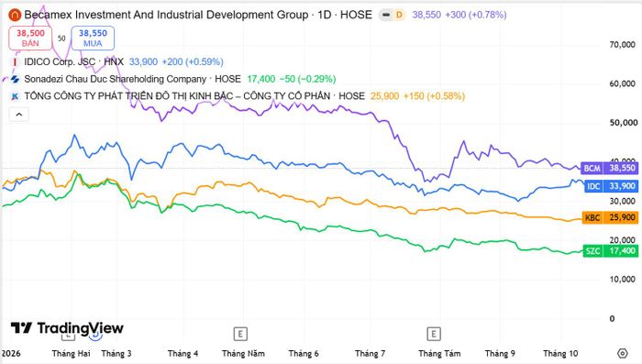Image resolution: width=642 pixels, height=364 pixels.
Task: Click the Tháng 3 time axis label
Action: click(116, 353)
